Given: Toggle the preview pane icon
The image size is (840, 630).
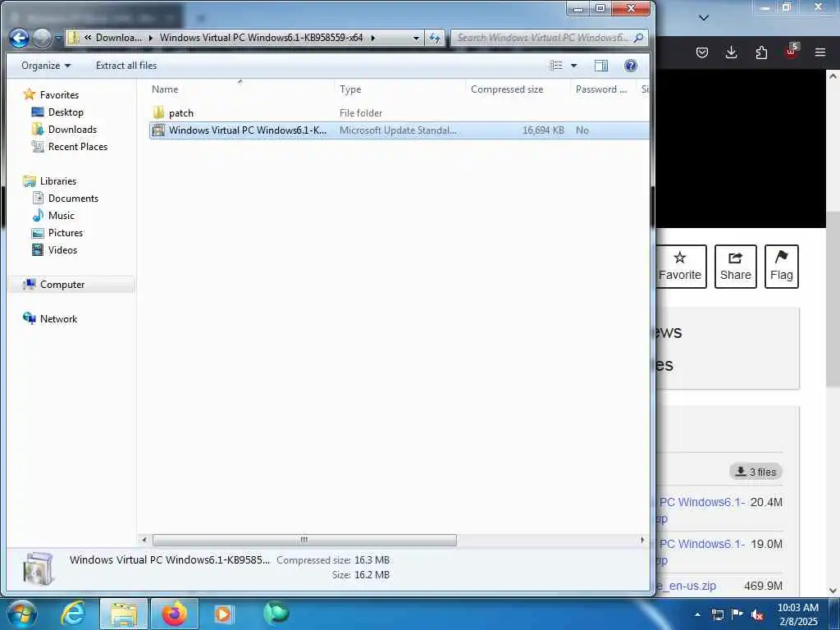Looking at the screenshot, I should tap(601, 66).
